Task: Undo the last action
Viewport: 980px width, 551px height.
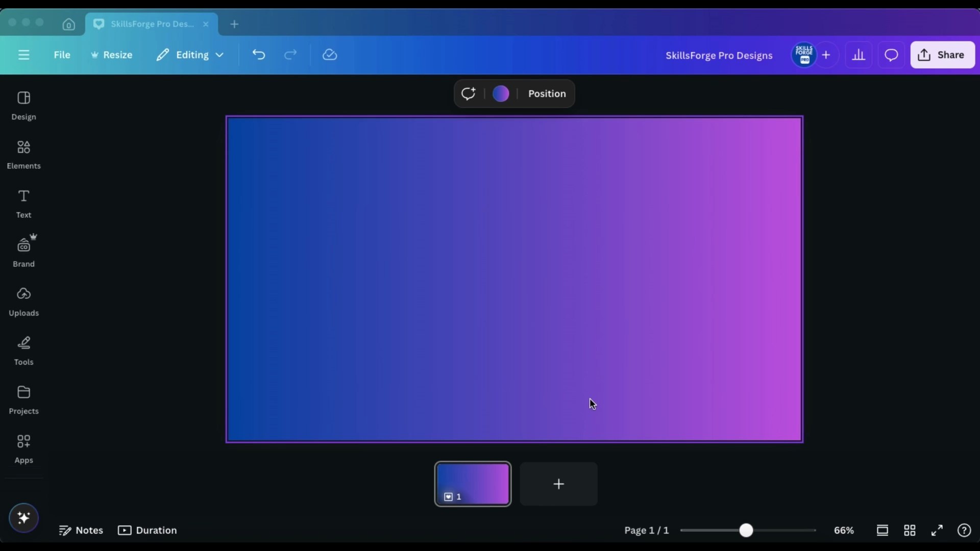Action: click(258, 55)
